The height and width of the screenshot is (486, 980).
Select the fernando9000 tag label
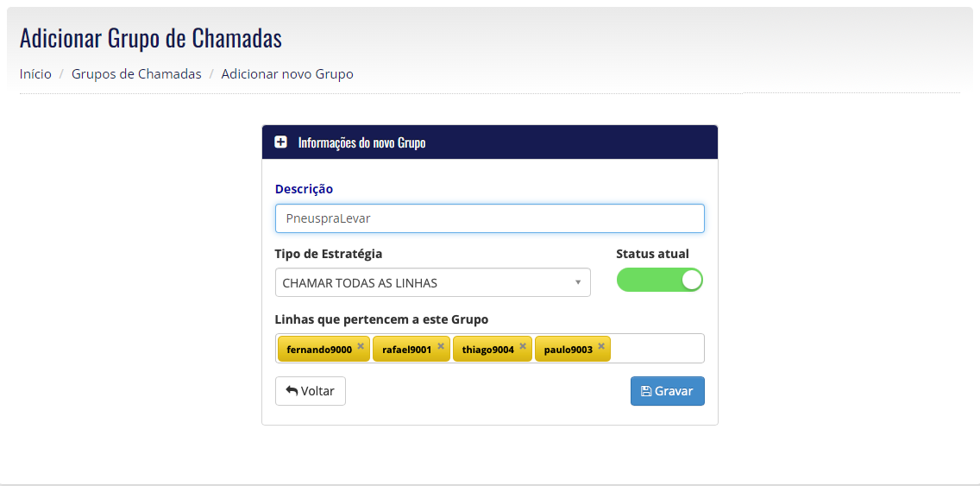pos(318,350)
